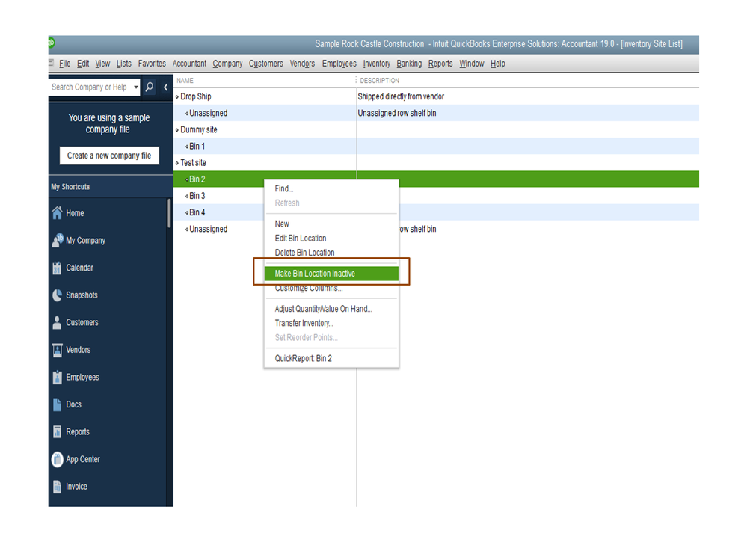This screenshot has height=560, width=747.
Task: Open the search options dropdown arrow
Action: coord(136,87)
